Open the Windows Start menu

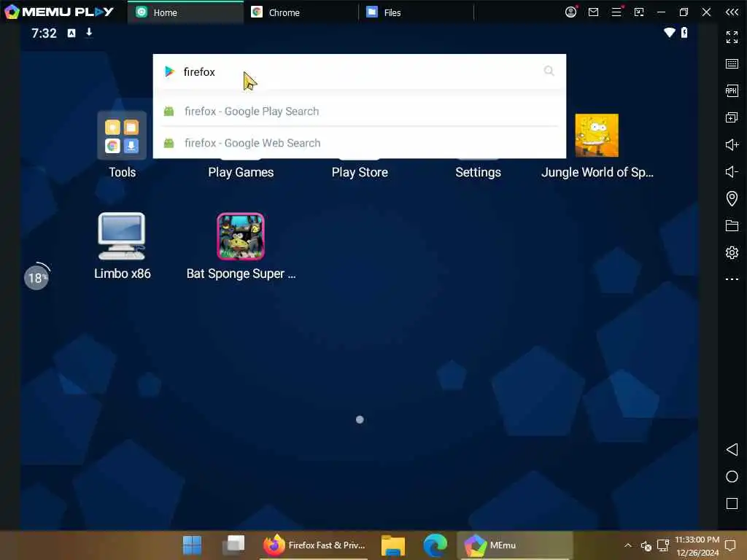coord(192,545)
